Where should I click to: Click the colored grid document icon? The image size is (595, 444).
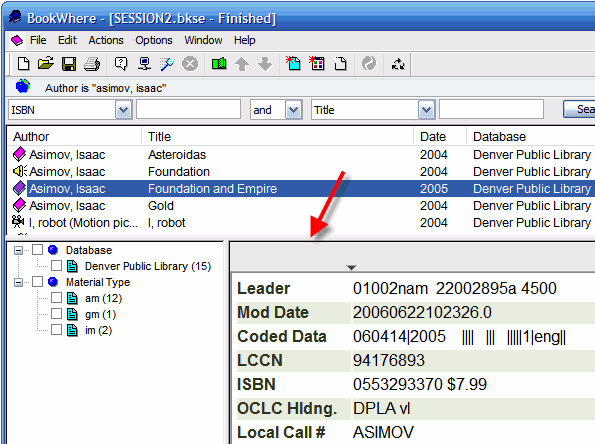click(316, 63)
